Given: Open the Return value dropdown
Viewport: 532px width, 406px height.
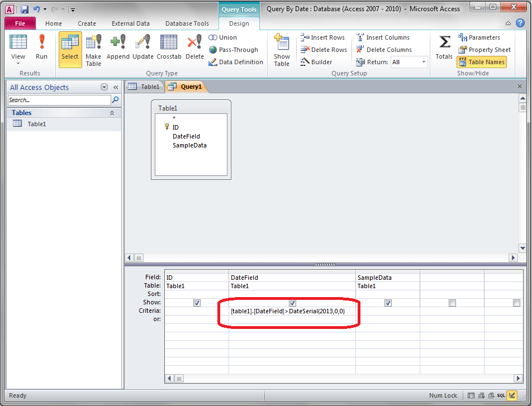Looking at the screenshot, I should (424, 62).
